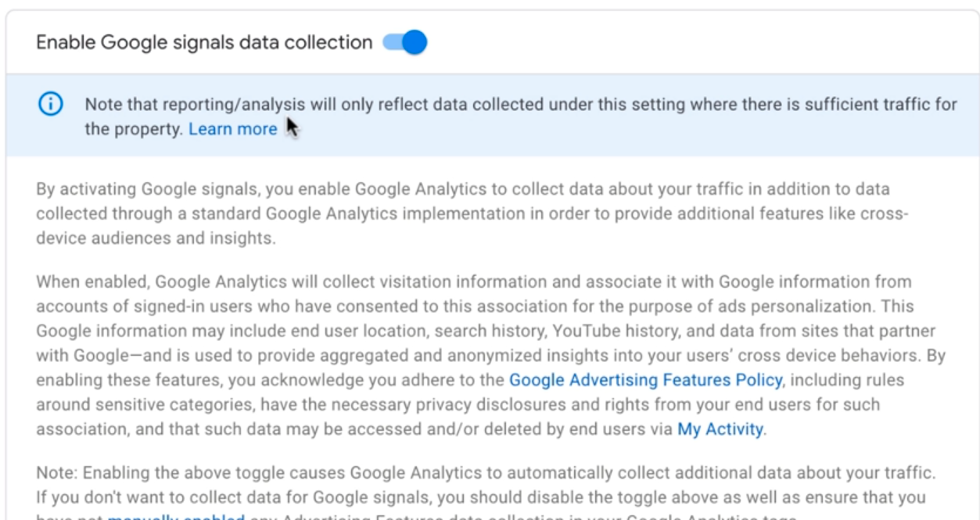The image size is (980, 520).
Task: Click the paragraph starting "By activating Google signals"
Action: coord(472,213)
